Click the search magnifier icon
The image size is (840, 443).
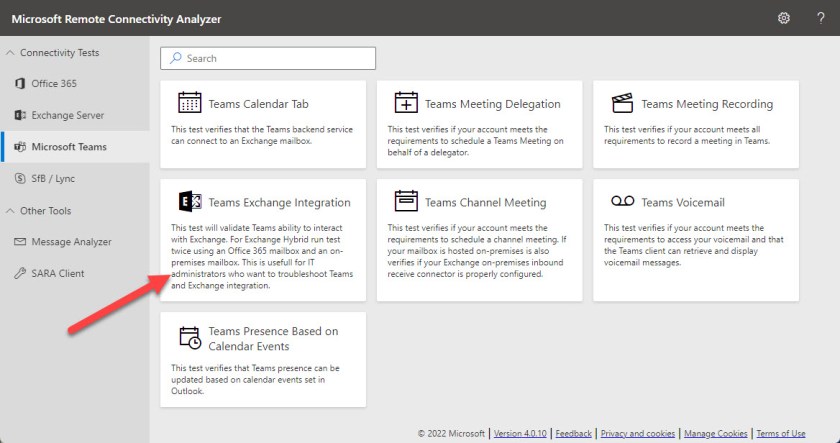(x=175, y=58)
